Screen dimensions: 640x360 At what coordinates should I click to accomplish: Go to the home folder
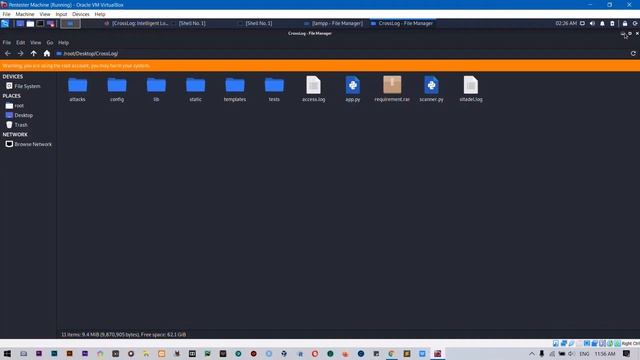pos(47,53)
